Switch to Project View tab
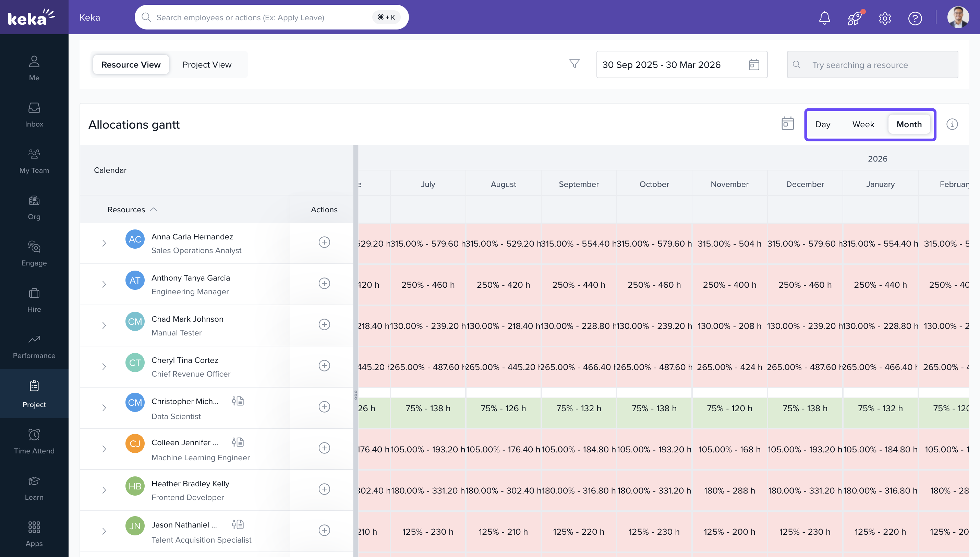Image resolution: width=980 pixels, height=557 pixels. [x=207, y=64]
